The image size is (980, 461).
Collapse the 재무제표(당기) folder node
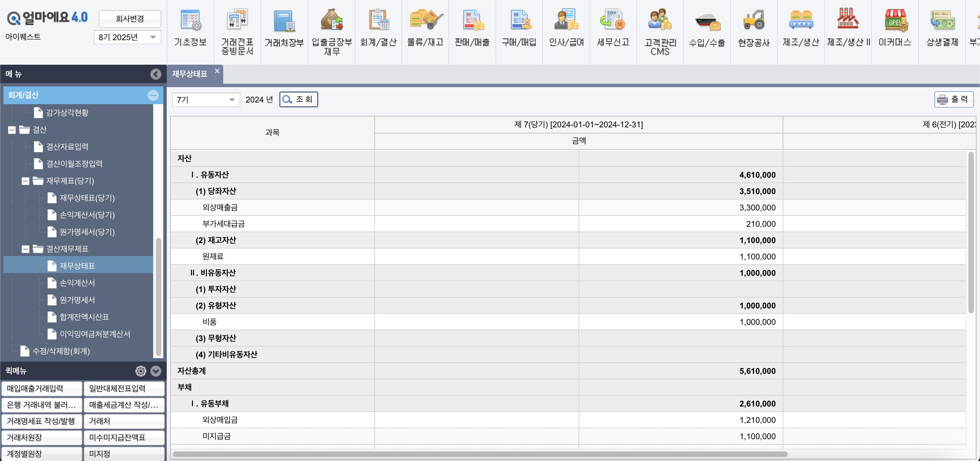point(26,181)
